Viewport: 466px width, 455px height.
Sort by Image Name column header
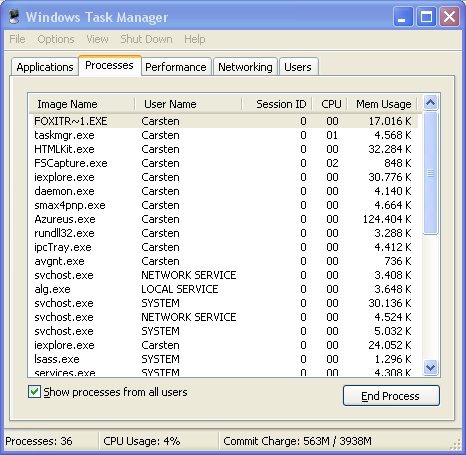[82, 104]
